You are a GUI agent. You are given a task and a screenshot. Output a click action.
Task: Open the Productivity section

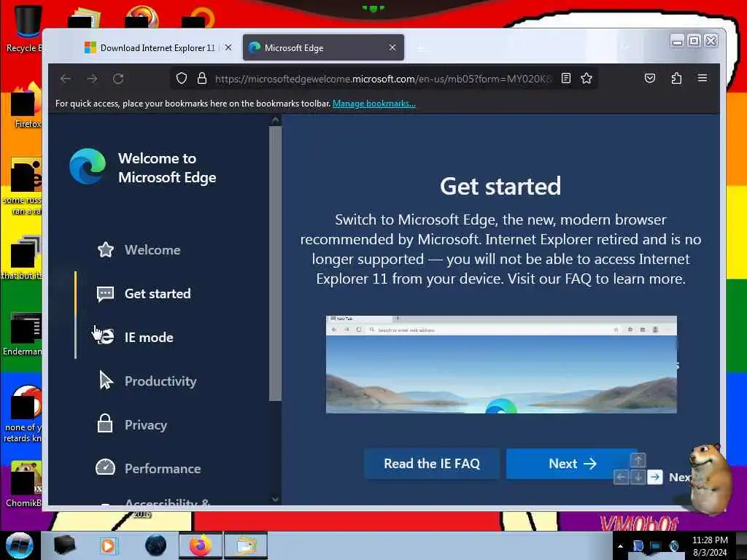[x=160, y=381]
